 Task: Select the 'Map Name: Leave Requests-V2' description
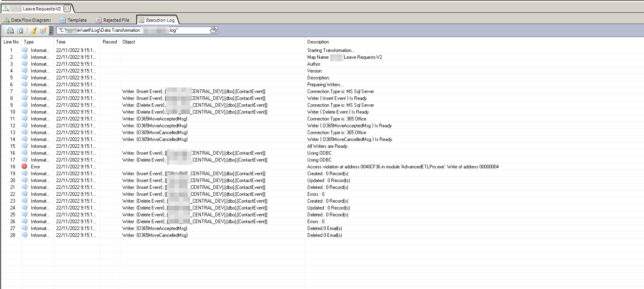[x=345, y=57]
